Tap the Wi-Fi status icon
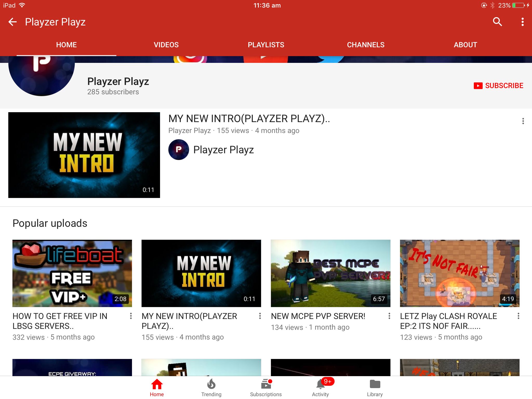 tap(22, 5)
